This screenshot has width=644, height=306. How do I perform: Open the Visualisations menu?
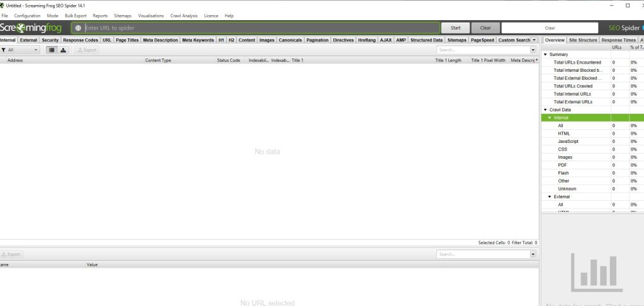[151, 16]
